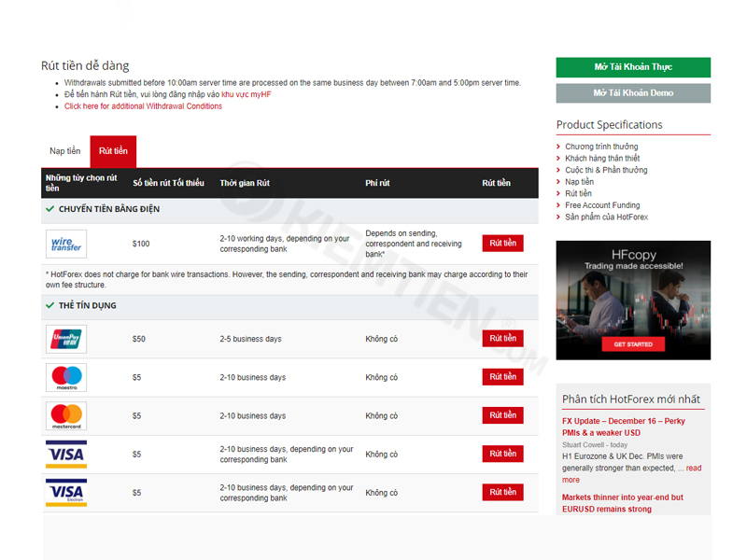Open Chương trình thưởng sidebar link

[x=601, y=147]
